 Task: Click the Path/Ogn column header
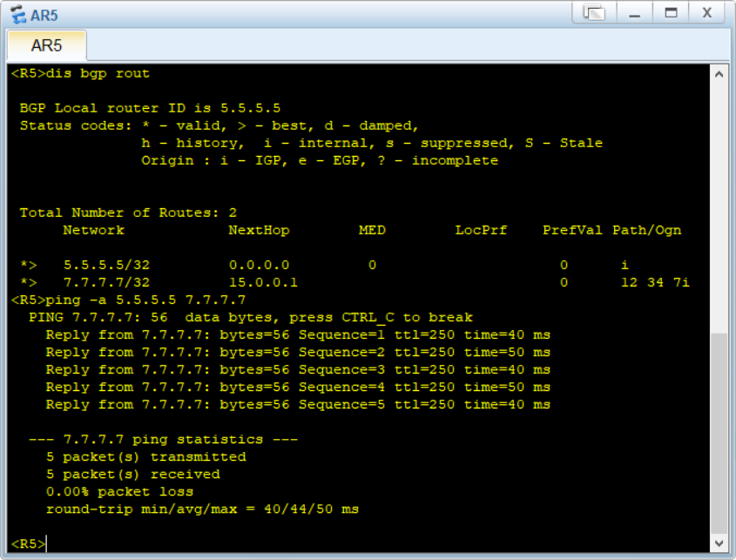(647, 230)
